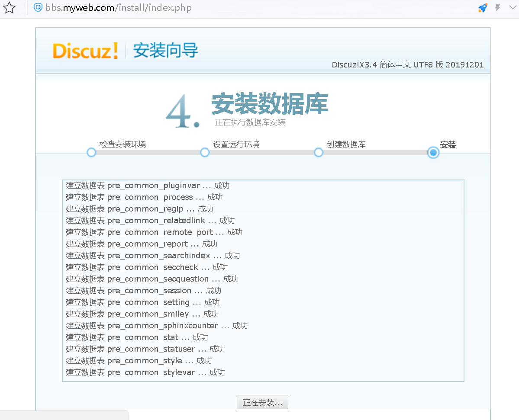Click the 检查安装环境 step label
519x420 pixels.
click(x=122, y=144)
